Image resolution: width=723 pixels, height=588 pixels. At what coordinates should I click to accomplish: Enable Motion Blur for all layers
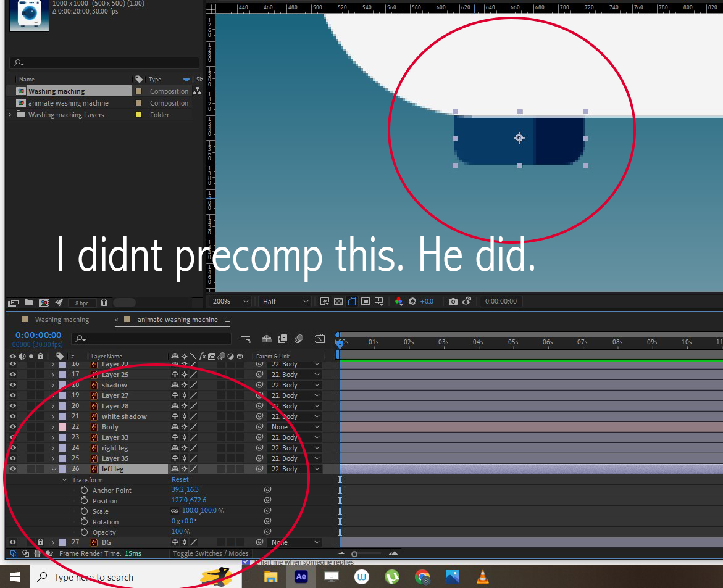pyautogui.click(x=299, y=339)
